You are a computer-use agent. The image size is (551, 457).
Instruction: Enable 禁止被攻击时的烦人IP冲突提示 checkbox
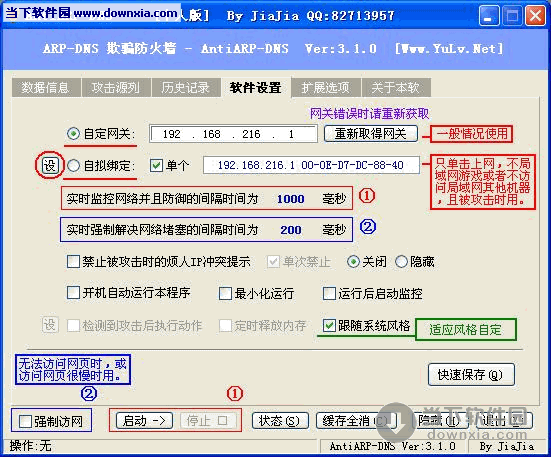tap(73, 262)
